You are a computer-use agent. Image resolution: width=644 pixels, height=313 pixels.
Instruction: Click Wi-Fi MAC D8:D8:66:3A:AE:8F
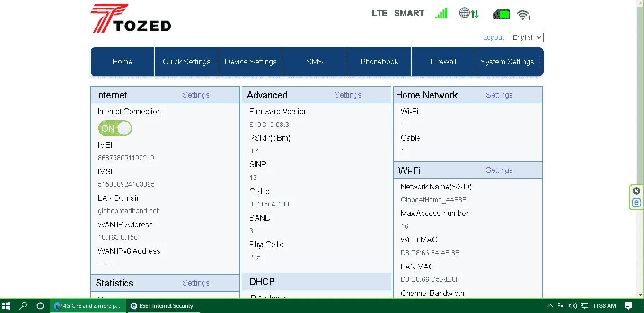[x=430, y=253]
